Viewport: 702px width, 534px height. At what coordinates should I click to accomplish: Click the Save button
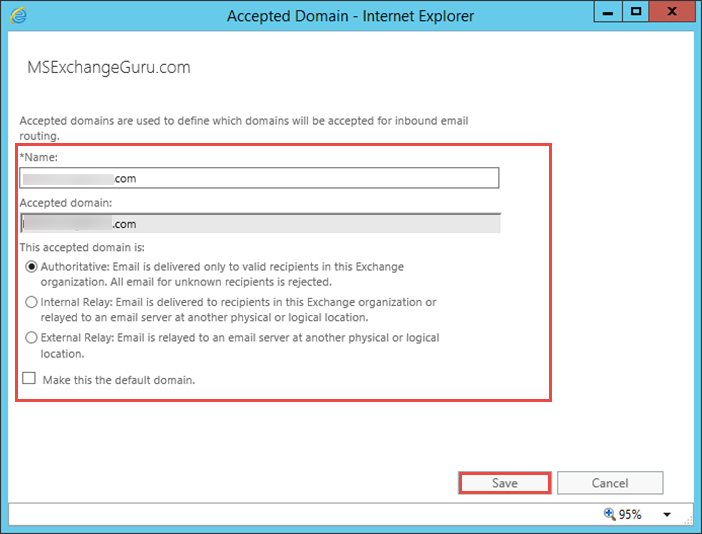coord(504,483)
